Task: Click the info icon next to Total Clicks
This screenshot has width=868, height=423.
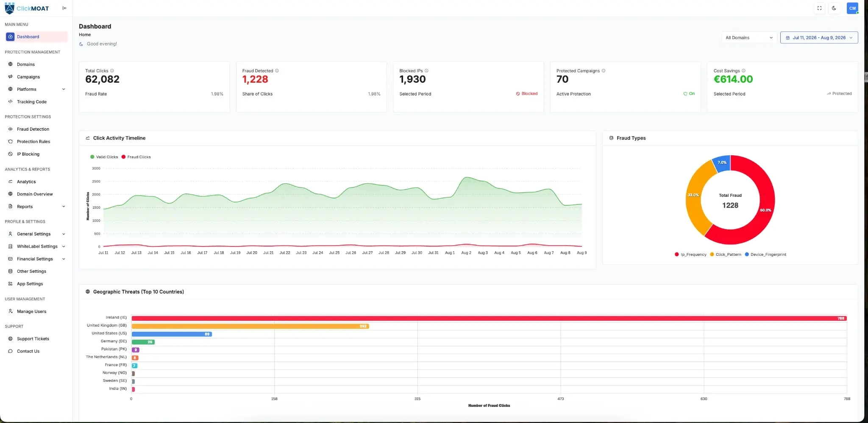Action: [112, 71]
